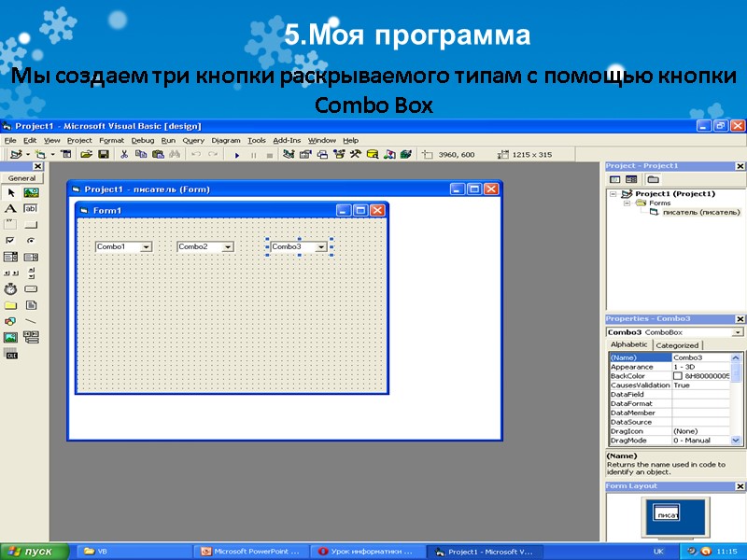Select the horizontal scrollbar tool in toolbox
Screen dimensions: 747x560
(x=10, y=273)
